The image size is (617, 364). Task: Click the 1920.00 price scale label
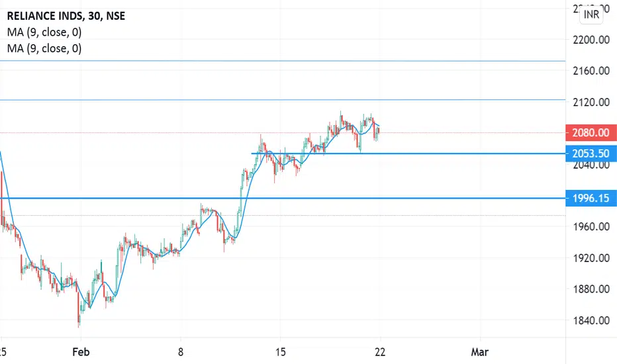pos(591,258)
